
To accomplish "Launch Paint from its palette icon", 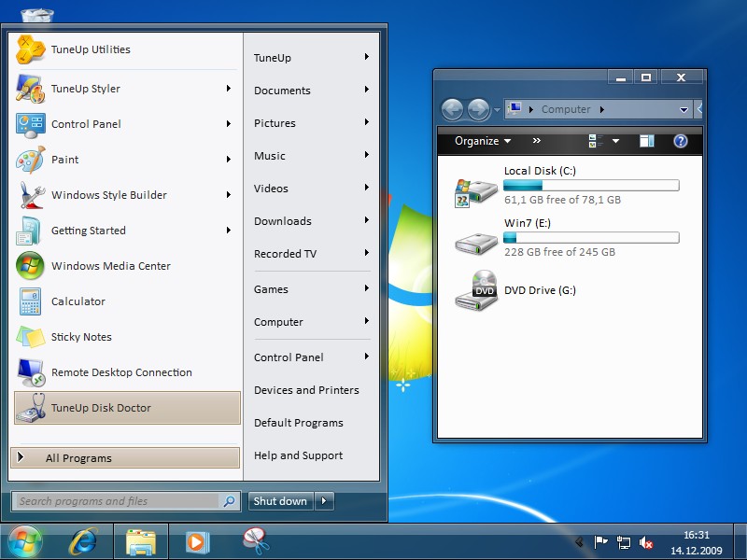I will point(30,160).
